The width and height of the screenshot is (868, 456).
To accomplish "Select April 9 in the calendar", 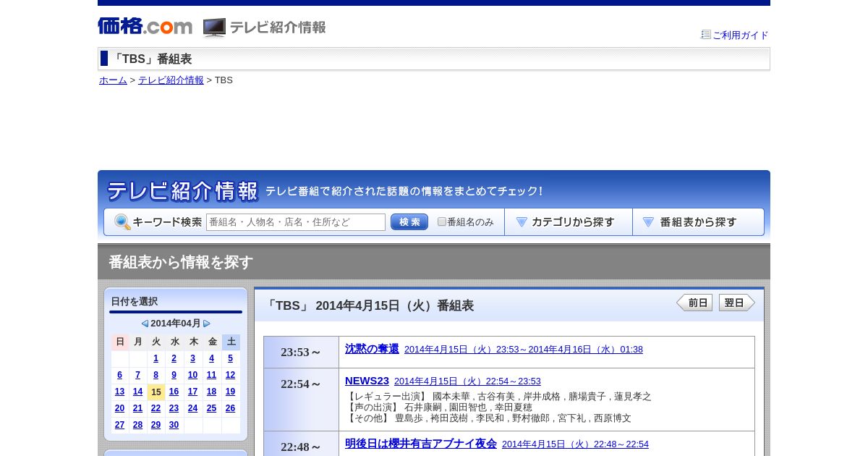I will 174,375.
